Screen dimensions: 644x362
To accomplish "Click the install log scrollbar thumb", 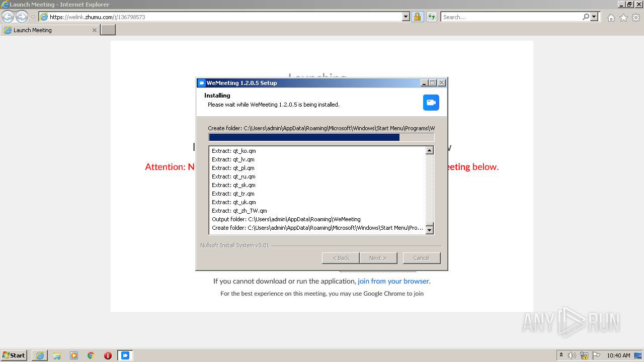I will point(430,224).
